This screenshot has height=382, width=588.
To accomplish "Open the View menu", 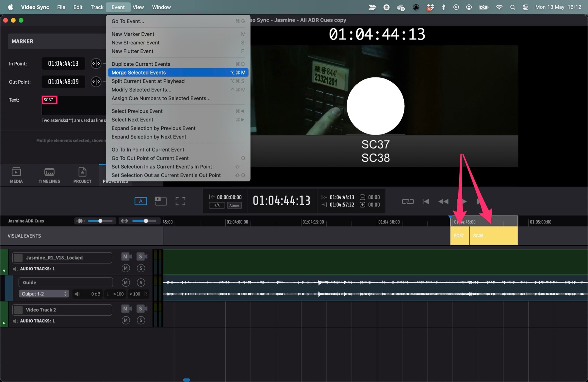I will coord(138,7).
